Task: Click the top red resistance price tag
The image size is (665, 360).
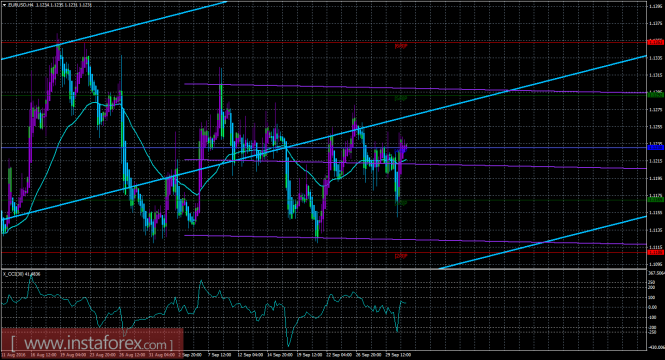Action: [656, 42]
